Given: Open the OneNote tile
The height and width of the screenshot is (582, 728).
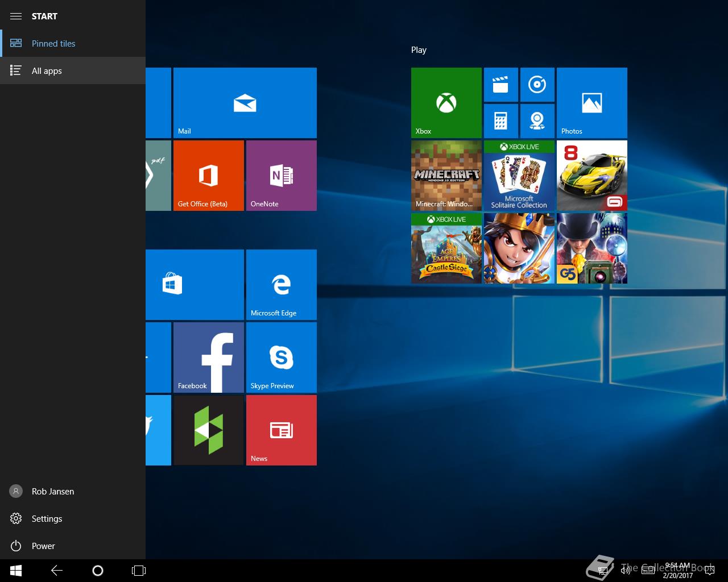Looking at the screenshot, I should pos(281,175).
